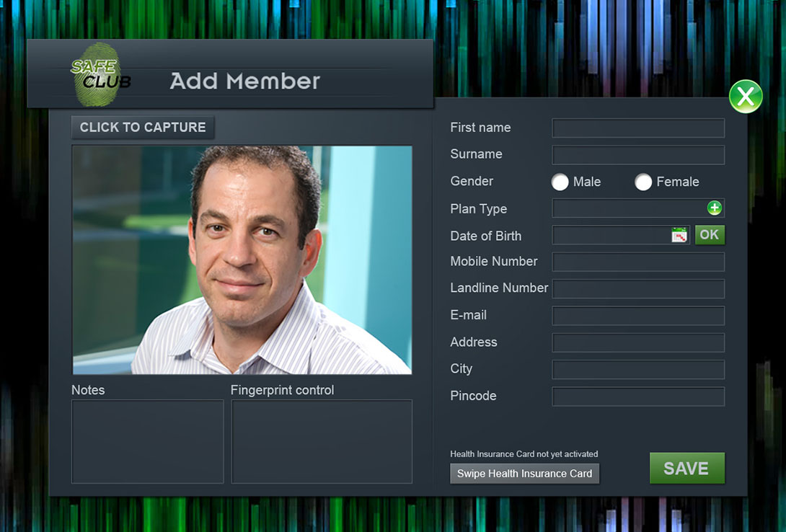
Task: Open the calendar icon for Date of Birth
Action: coord(679,235)
